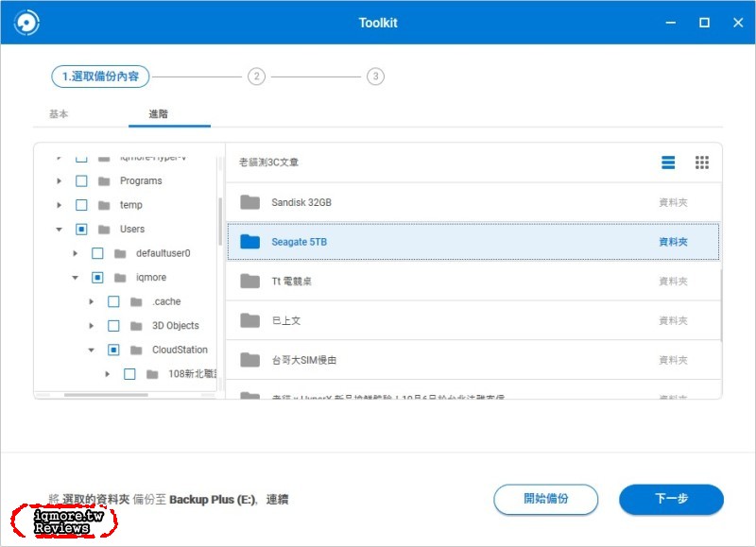This screenshot has height=547, width=756.
Task: Click the Toolkit logo in title bar
Action: 26,21
